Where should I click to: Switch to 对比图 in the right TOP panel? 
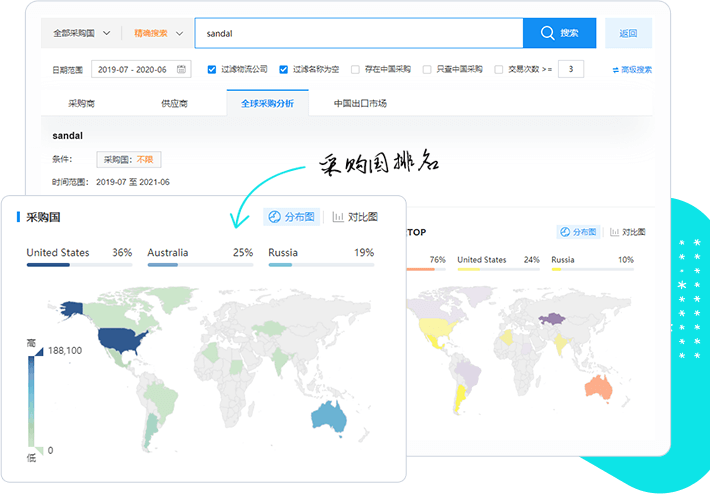627,232
